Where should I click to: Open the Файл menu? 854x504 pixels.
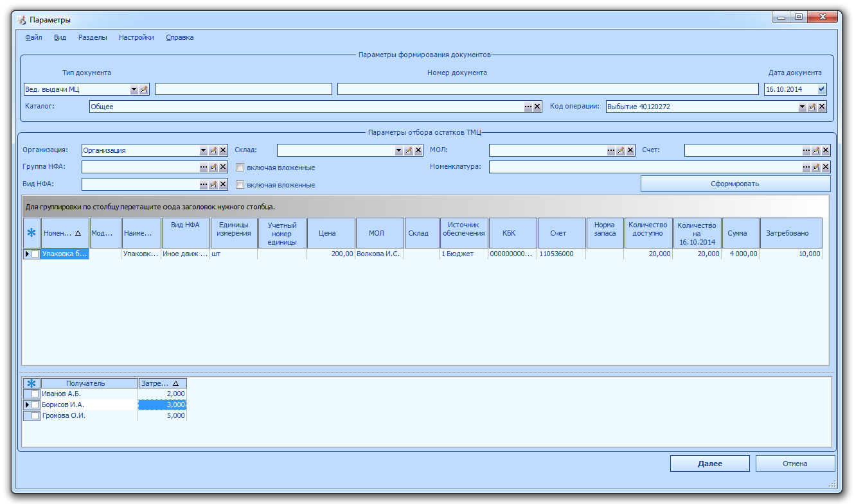[x=34, y=37]
